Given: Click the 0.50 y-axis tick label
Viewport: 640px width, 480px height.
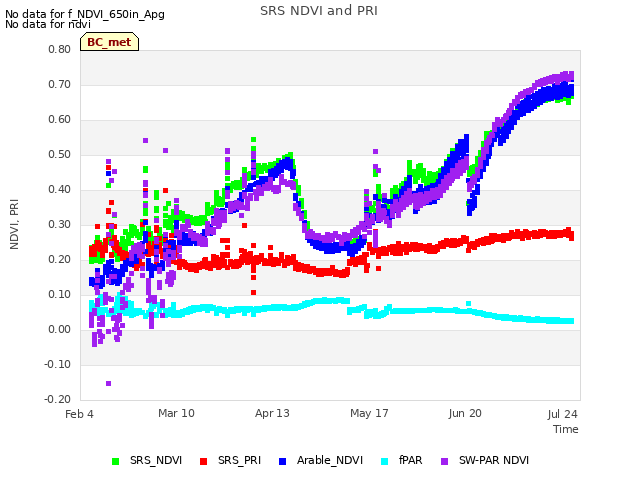Looking at the screenshot, I should (x=60, y=155).
